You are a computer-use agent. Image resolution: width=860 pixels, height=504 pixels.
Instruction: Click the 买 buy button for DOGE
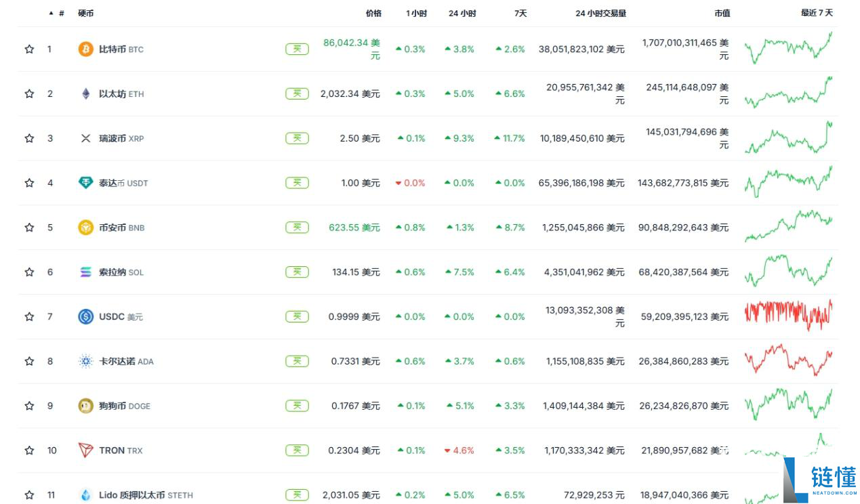[297, 406]
